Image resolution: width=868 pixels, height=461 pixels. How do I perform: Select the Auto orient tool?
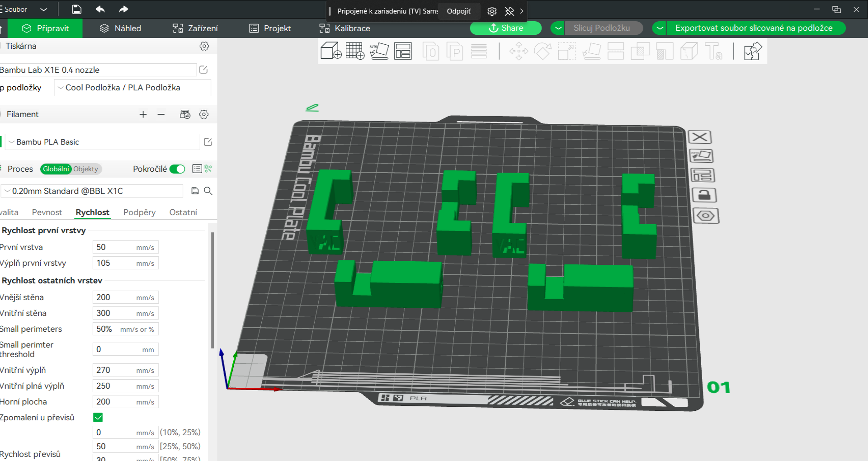[x=379, y=51]
